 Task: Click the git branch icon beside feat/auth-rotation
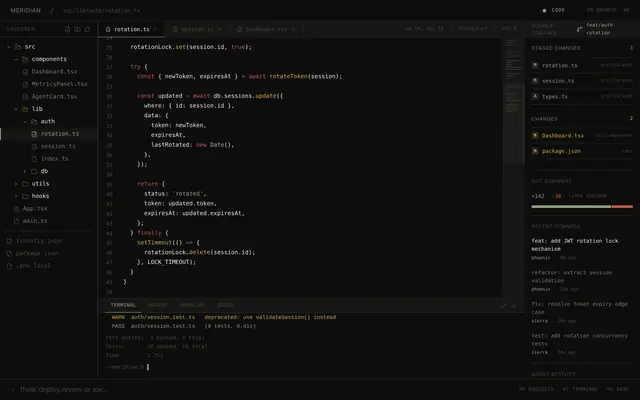click(x=579, y=29)
